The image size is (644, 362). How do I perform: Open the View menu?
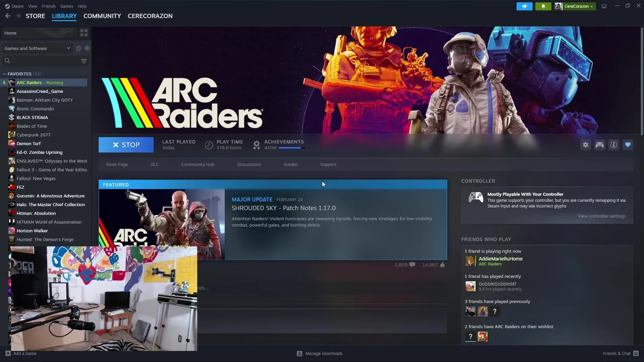[x=33, y=6]
